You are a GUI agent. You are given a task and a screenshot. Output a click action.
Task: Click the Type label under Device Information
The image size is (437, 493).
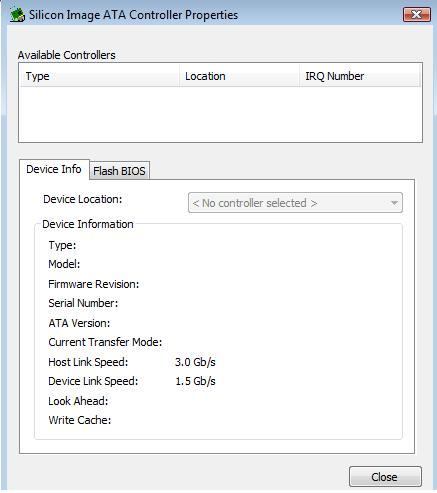pos(62,245)
